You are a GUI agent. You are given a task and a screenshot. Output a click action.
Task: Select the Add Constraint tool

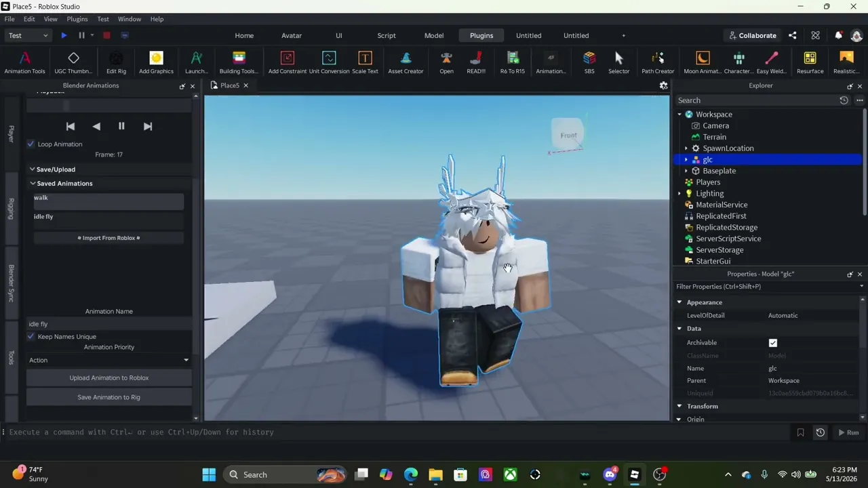click(287, 62)
